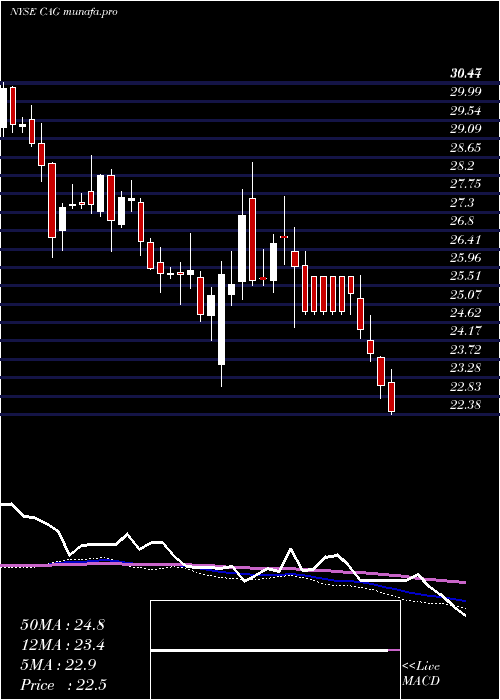This screenshot has height=700, width=500.
Task: Click the '50MA : 24.8' readout
Action: click(62, 625)
